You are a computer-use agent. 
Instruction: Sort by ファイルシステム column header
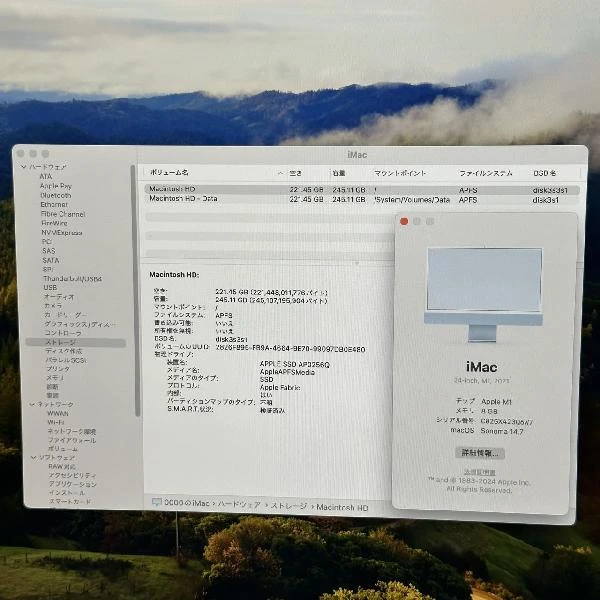486,173
